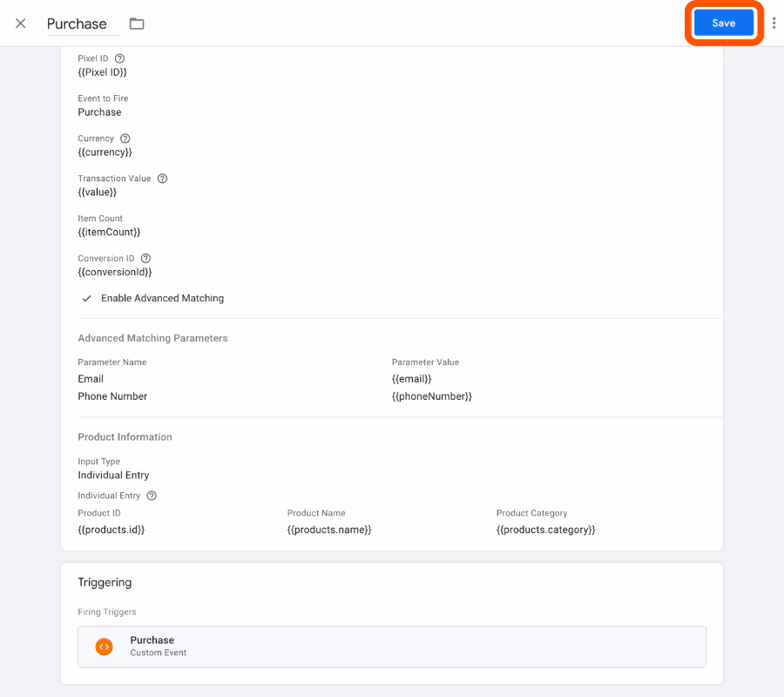Image resolution: width=784 pixels, height=697 pixels.
Task: Click the orange custom event trigger icon
Action: [104, 646]
